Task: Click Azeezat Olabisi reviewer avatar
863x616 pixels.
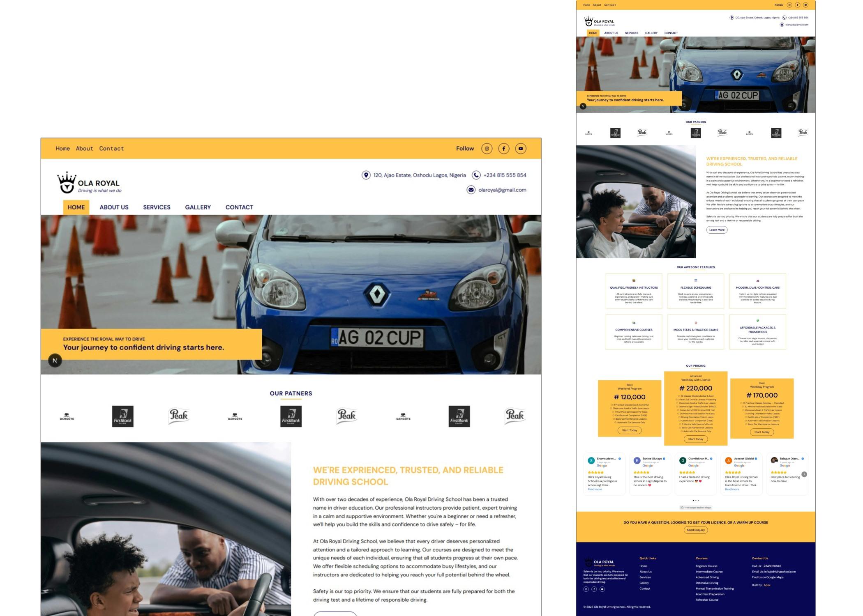Action: point(729,461)
